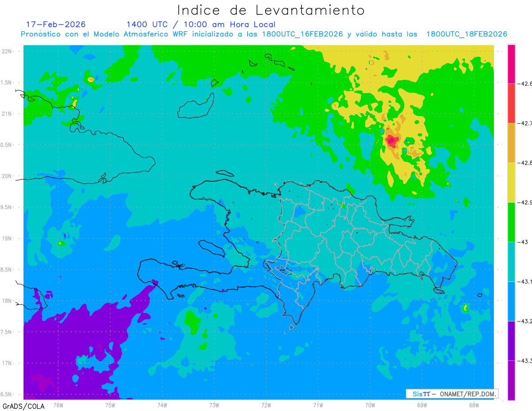
Task: Click the '69W' longitude label
Action: pos(422,405)
